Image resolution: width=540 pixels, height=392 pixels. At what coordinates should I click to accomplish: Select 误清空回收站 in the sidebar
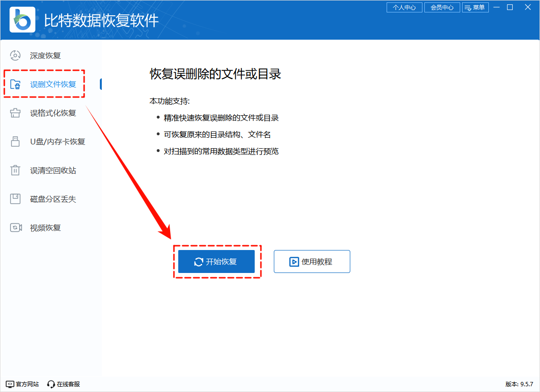[51, 170]
